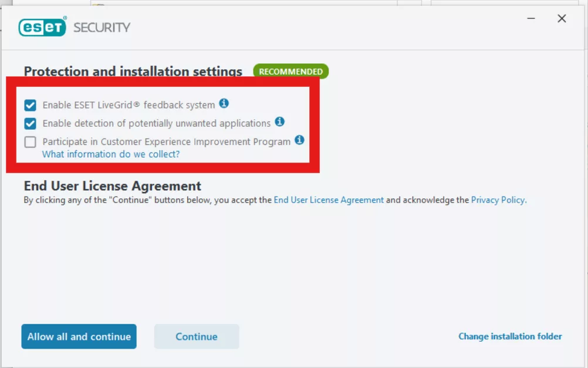Image resolution: width=588 pixels, height=368 pixels.
Task: Open the Privacy Policy link
Action: 497,200
